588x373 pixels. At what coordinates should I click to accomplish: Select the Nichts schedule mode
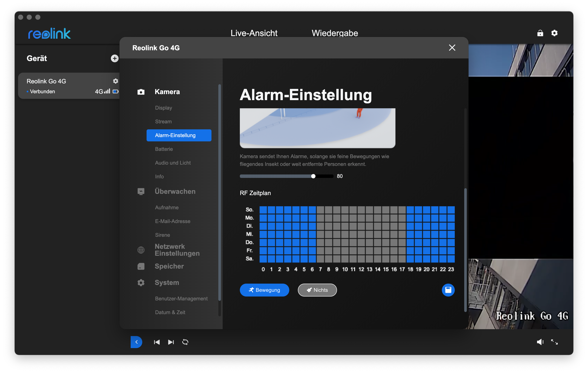click(317, 290)
